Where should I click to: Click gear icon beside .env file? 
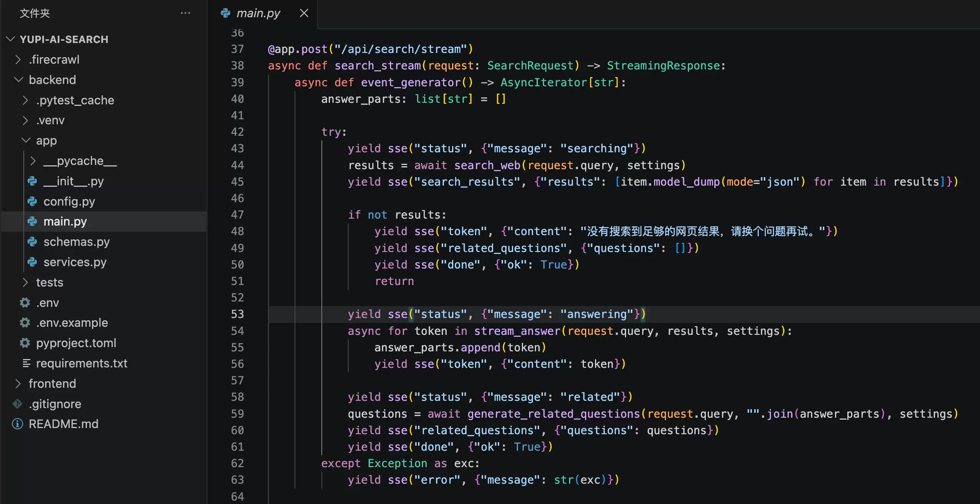click(25, 303)
